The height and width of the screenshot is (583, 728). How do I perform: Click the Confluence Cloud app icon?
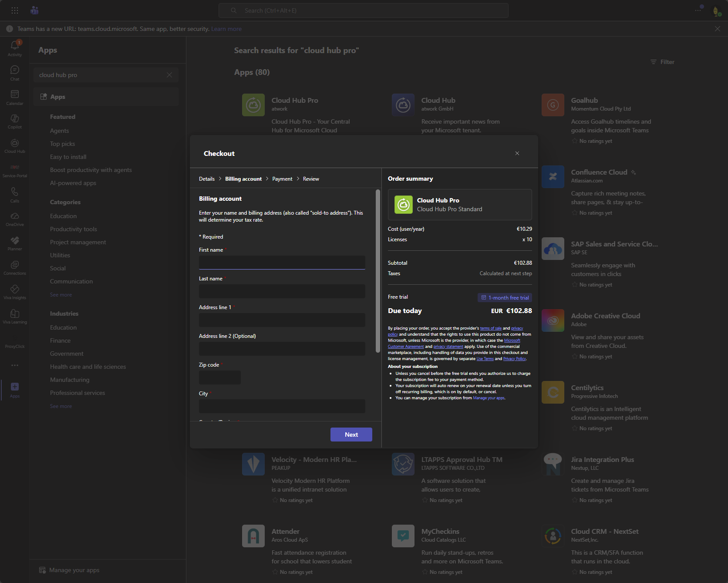click(553, 177)
